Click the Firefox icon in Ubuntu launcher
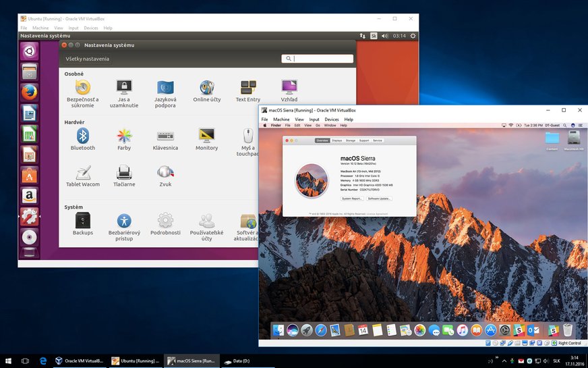The height and width of the screenshot is (368, 588). (29, 92)
